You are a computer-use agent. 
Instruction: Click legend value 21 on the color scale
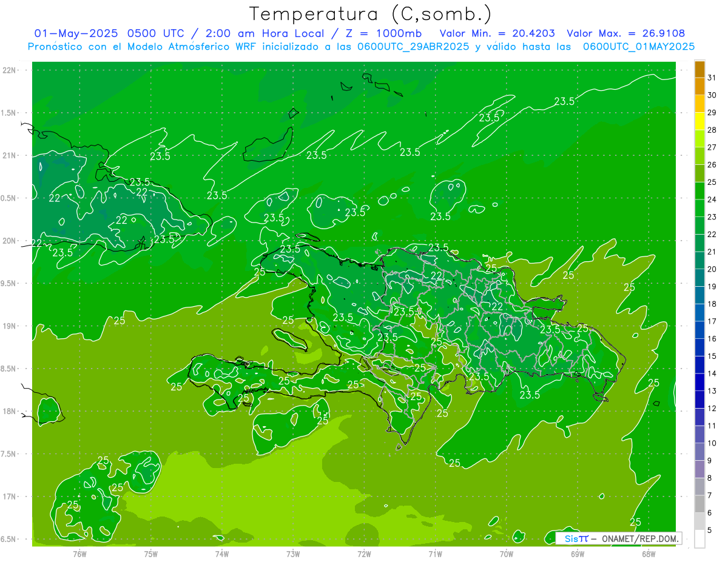coord(712,252)
